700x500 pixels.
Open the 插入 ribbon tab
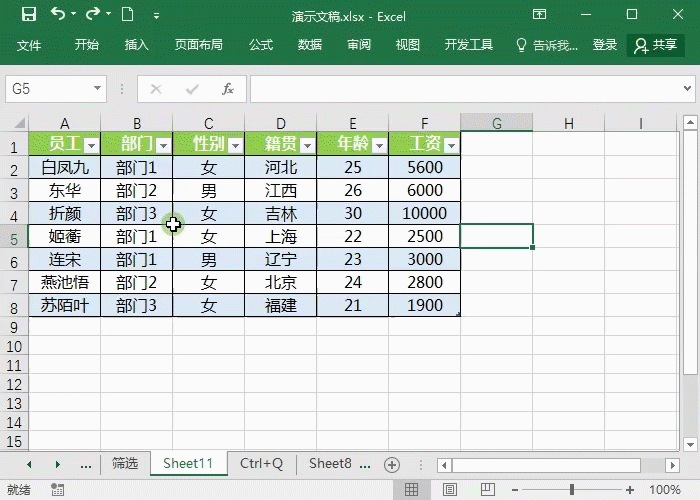click(137, 45)
